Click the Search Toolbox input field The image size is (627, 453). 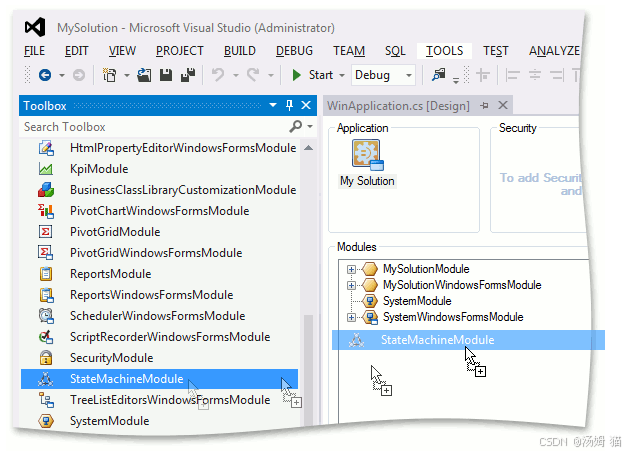(x=156, y=127)
